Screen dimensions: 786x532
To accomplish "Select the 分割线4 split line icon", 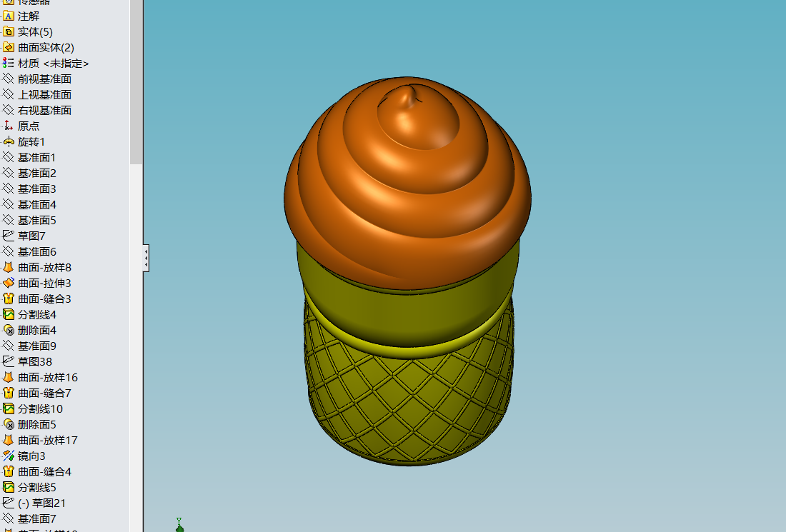I will pyautogui.click(x=9, y=315).
